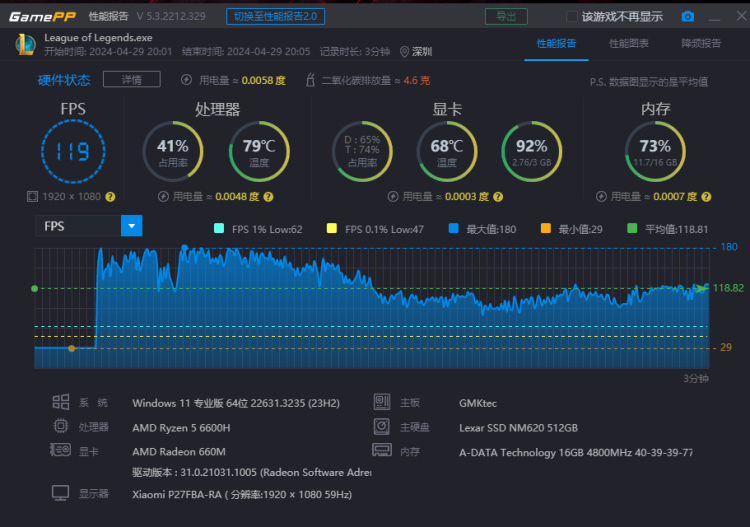Click the orange 最小值 legend swatch
The image size is (750, 527).
(x=546, y=228)
